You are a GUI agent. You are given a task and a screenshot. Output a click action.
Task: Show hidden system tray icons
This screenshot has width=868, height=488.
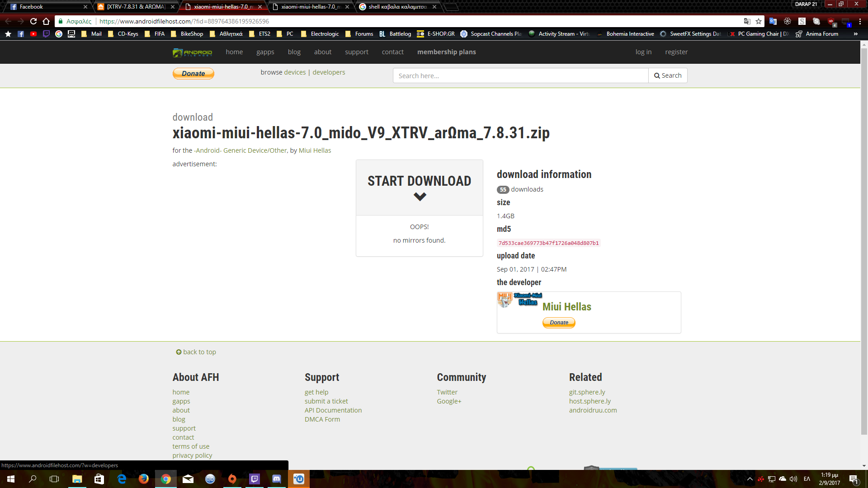tap(750, 479)
